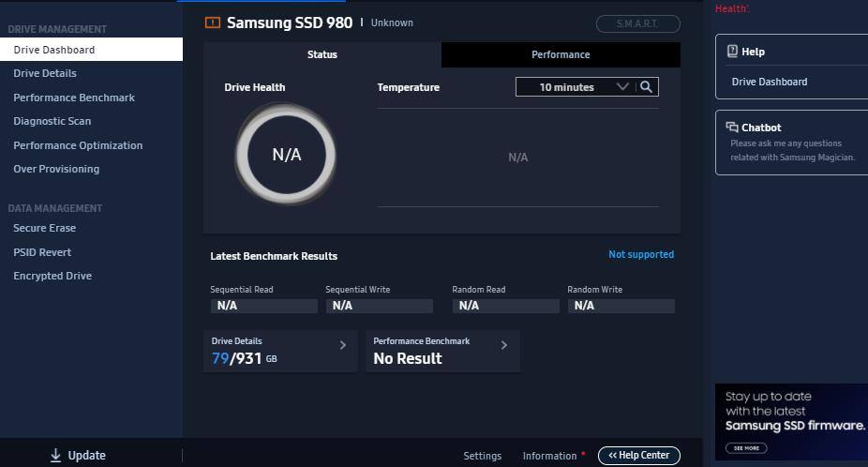
Task: Click the drive warning icon beside Samsung SSD 980
Action: click(x=213, y=23)
